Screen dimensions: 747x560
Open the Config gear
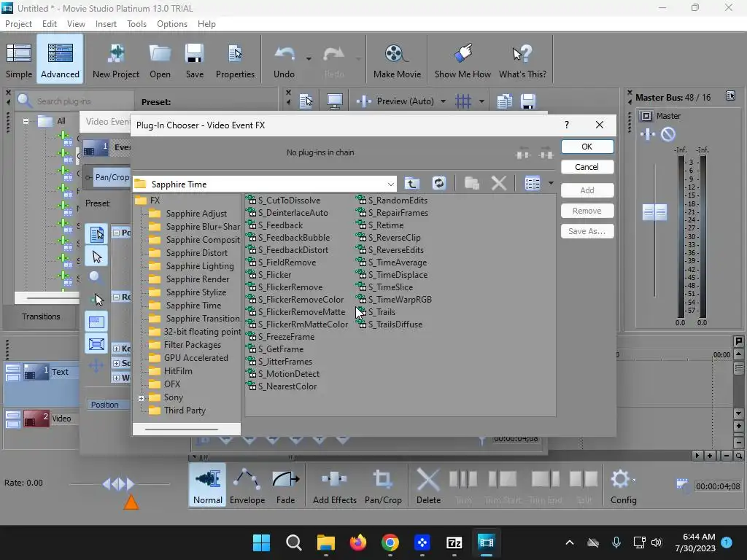coord(623,486)
